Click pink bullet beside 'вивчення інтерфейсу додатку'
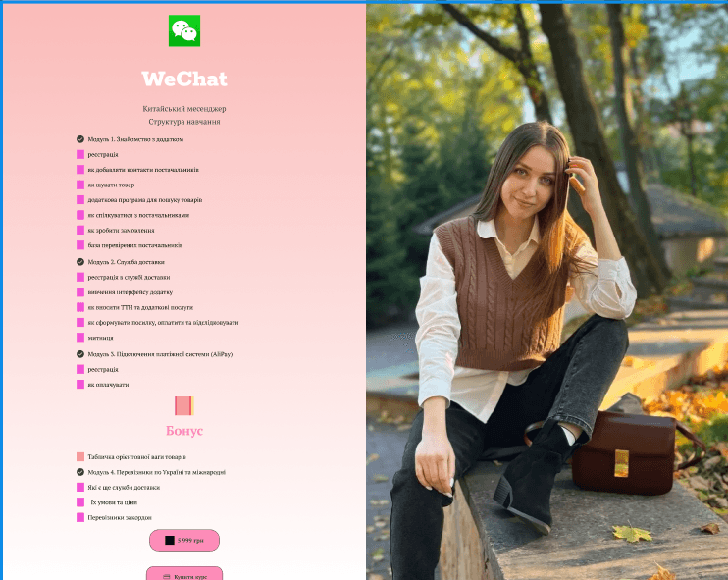 pyautogui.click(x=80, y=292)
